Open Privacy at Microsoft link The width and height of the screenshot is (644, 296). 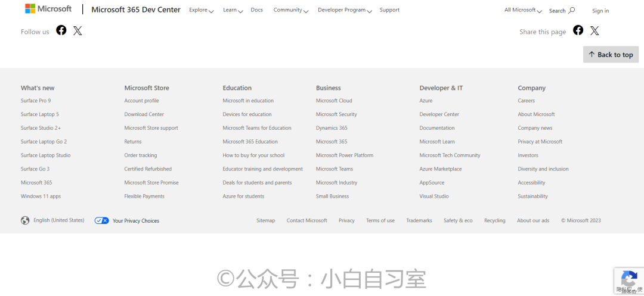point(540,141)
